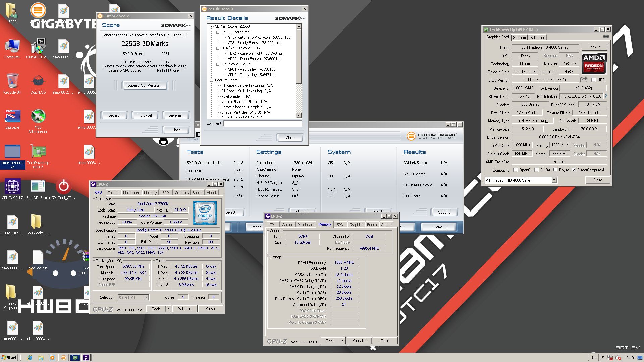644x362 pixels.
Task: Switch to Sensors tab in GPU-Z
Action: click(519, 38)
